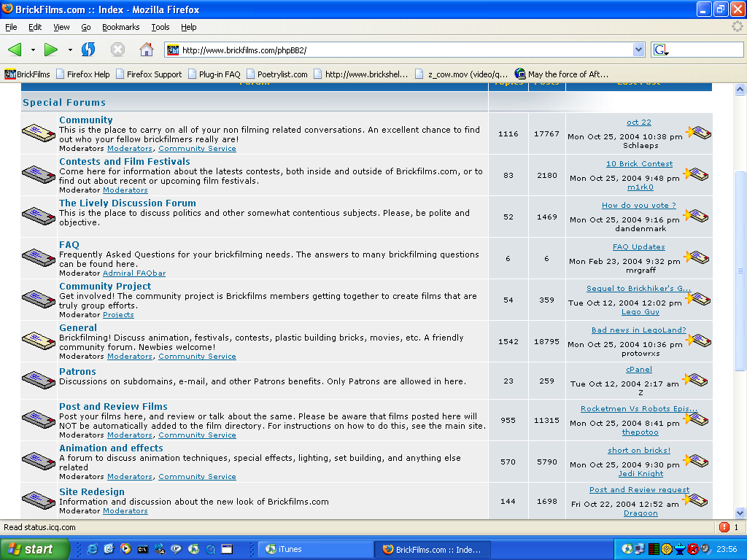Click the Lively Discussion Forum folder icon
Viewport: 747px width, 560px height.
pyautogui.click(x=39, y=216)
